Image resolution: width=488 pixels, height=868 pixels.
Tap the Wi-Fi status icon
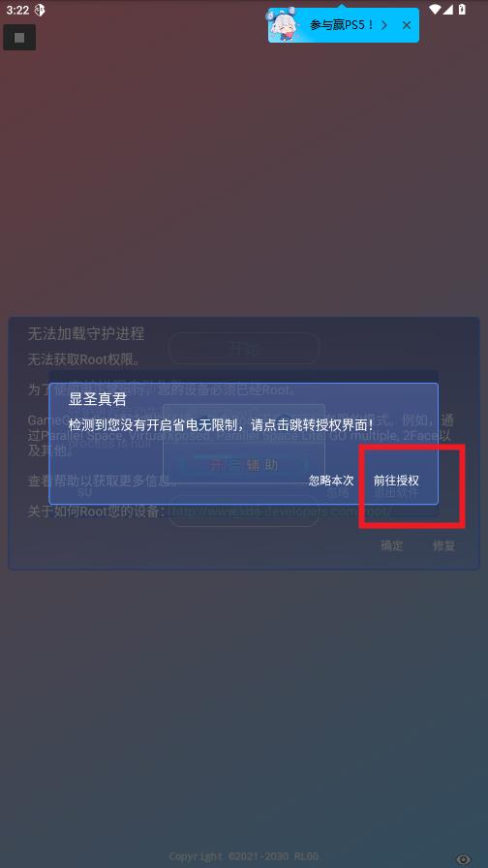click(435, 10)
